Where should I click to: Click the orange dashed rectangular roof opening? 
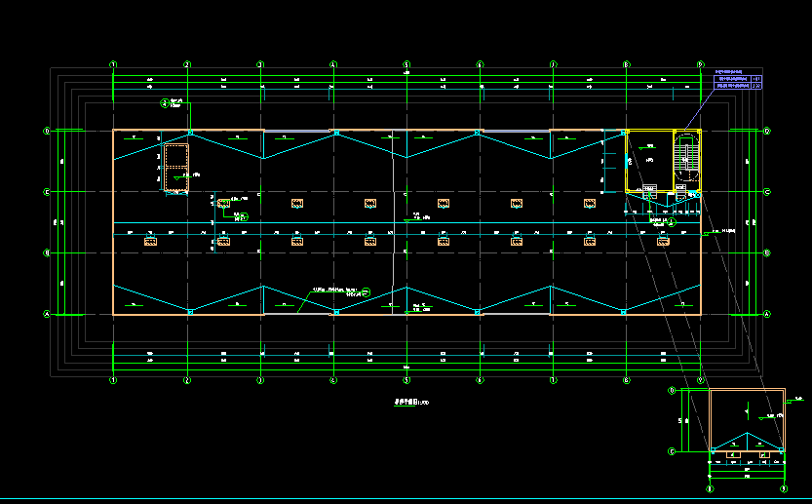coord(175,169)
